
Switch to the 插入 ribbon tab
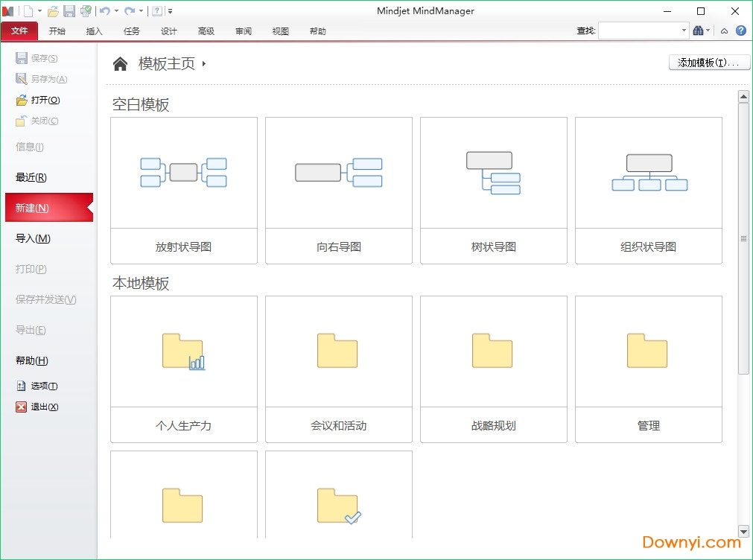tap(95, 31)
